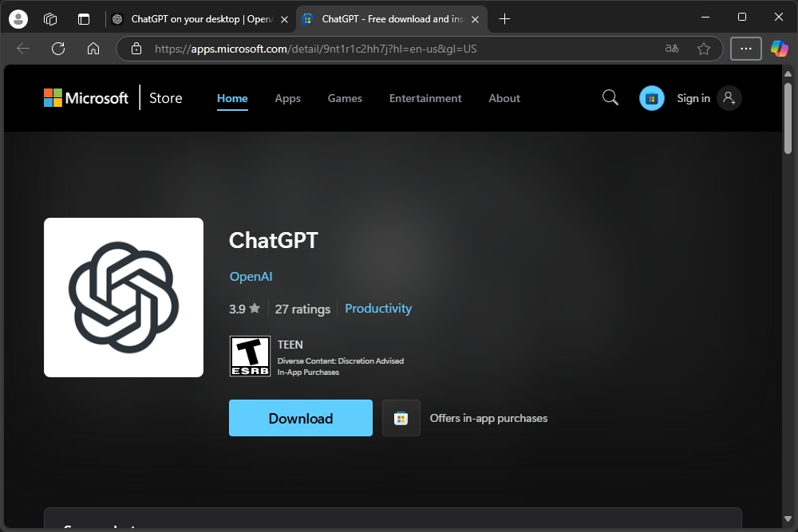Toggle the vertical tabs icon
798x532 pixels.
[84, 19]
